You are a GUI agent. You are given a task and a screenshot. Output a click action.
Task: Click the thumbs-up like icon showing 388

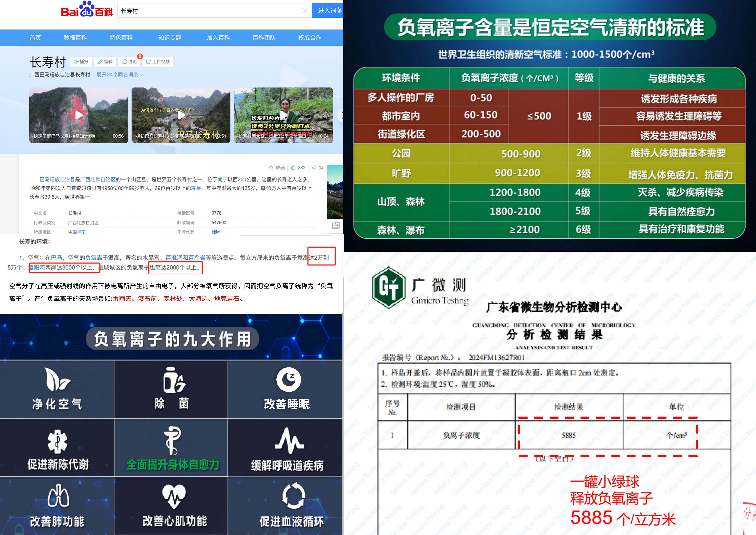[293, 168]
